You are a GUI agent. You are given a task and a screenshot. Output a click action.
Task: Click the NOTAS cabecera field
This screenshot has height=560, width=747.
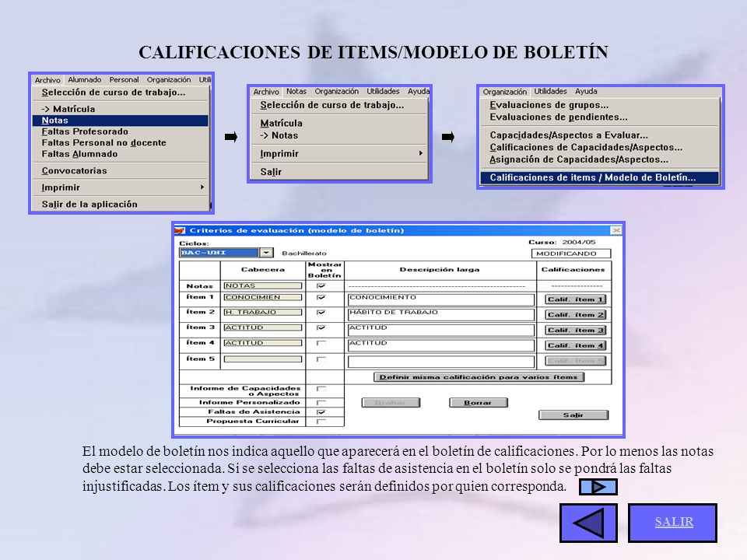point(263,285)
